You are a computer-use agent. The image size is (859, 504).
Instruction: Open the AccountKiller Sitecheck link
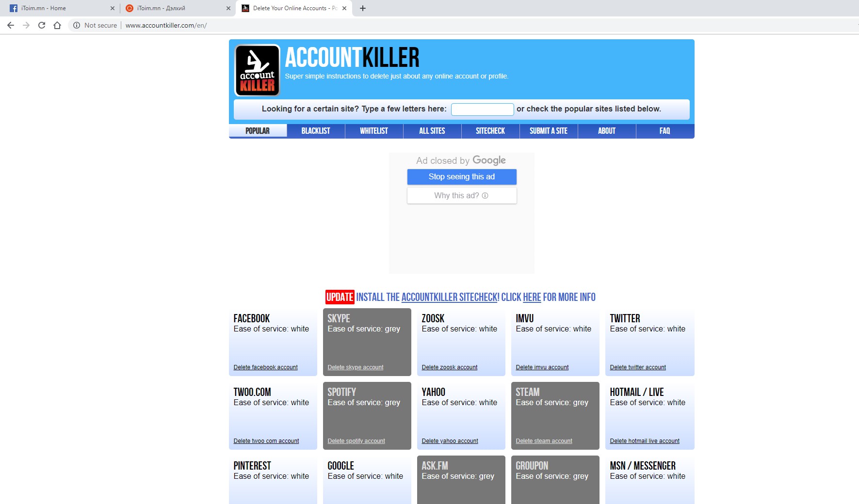450,297
